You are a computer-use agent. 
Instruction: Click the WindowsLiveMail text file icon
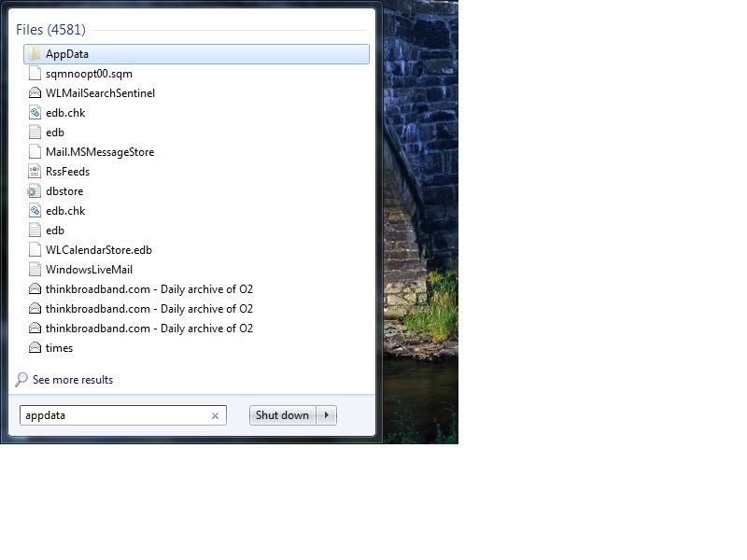[x=35, y=270]
